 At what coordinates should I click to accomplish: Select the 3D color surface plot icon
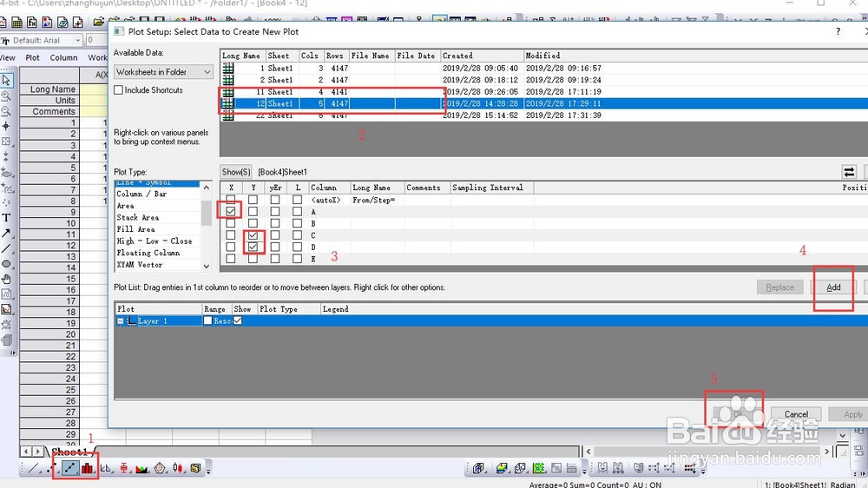click(502, 468)
